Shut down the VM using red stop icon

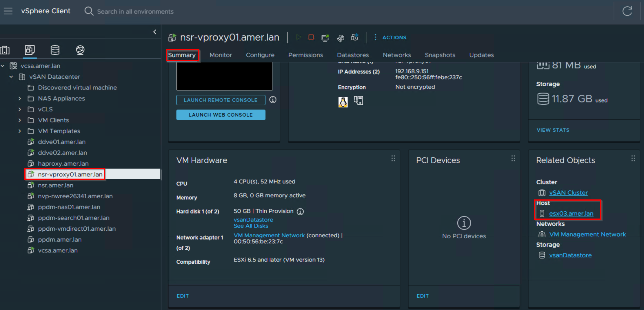(311, 37)
